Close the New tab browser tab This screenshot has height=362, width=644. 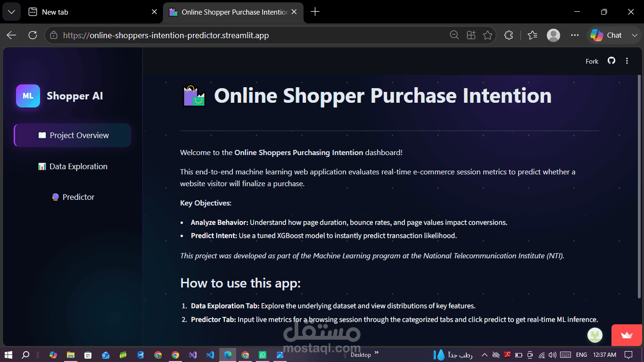coord(154,12)
